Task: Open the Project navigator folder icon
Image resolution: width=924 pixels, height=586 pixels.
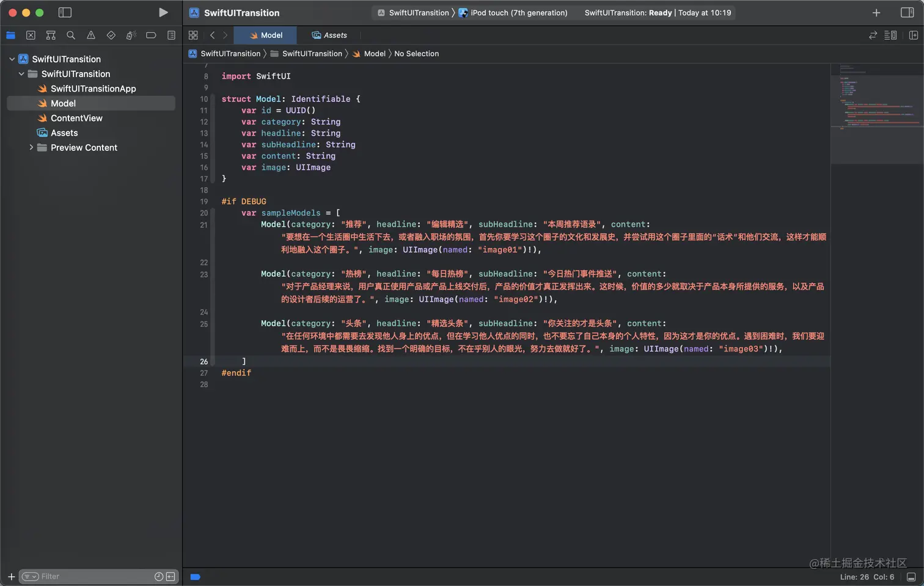Action: pos(10,35)
